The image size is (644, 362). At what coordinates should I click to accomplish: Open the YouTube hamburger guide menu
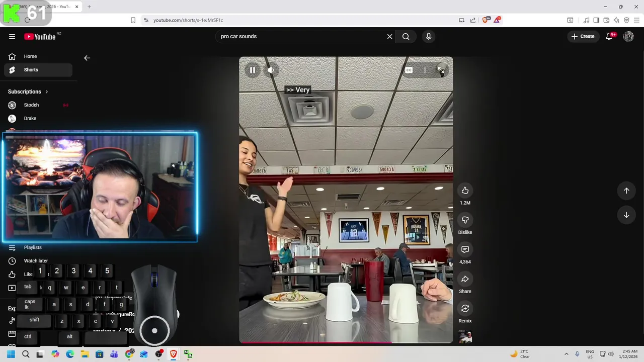click(12, 36)
